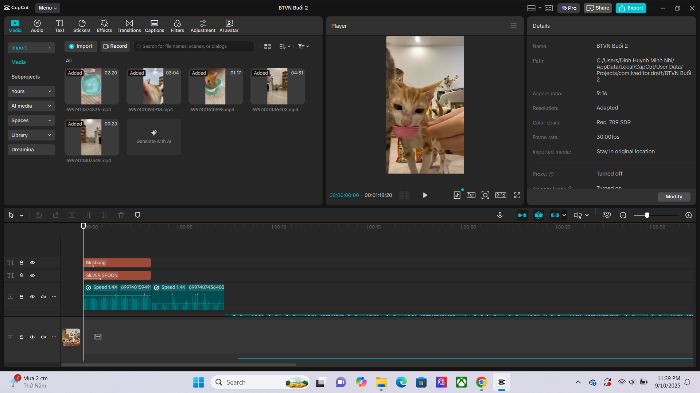700x393 pixels.
Task: Toggle linkage between clips
Action: point(555,215)
